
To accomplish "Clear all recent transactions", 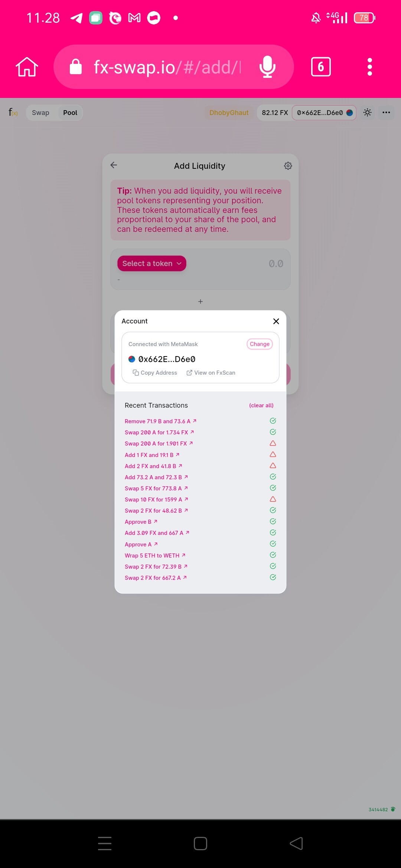I will tap(261, 405).
